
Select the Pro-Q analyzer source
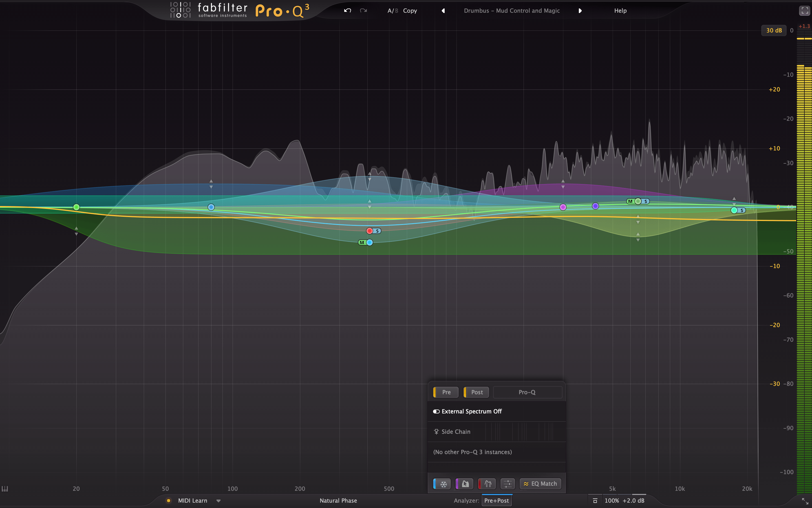point(528,392)
